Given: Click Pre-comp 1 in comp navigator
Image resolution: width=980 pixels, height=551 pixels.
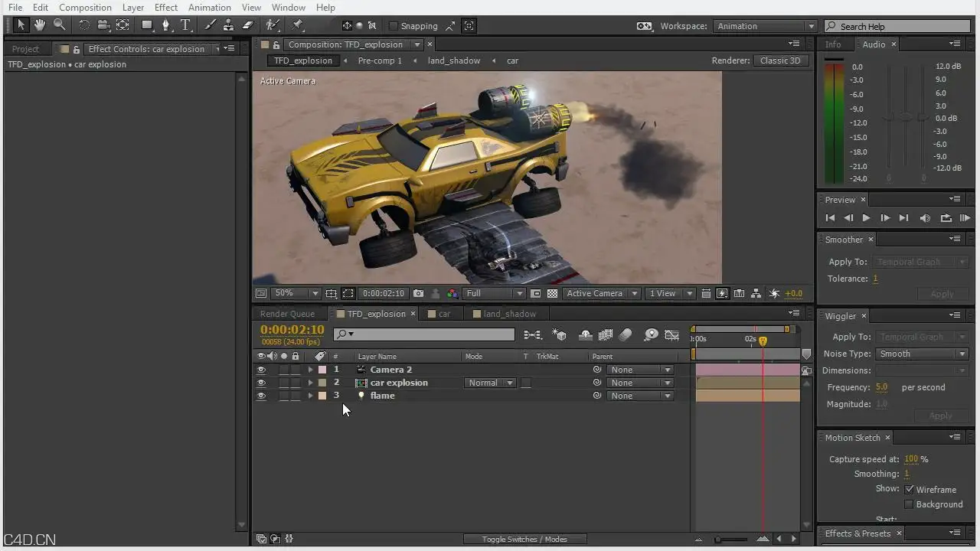Looking at the screenshot, I should (x=380, y=60).
